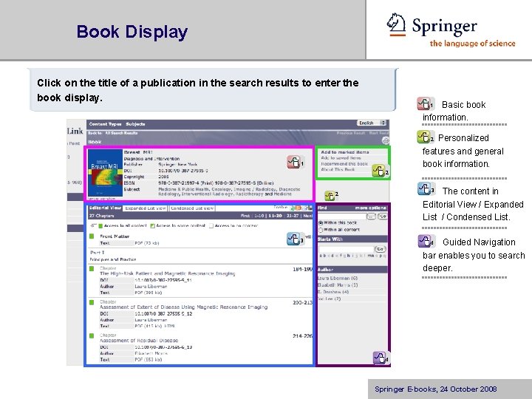Click green icon beside High-Risk Patient chapter
The height and width of the screenshot is (399, 532).
click(92, 269)
